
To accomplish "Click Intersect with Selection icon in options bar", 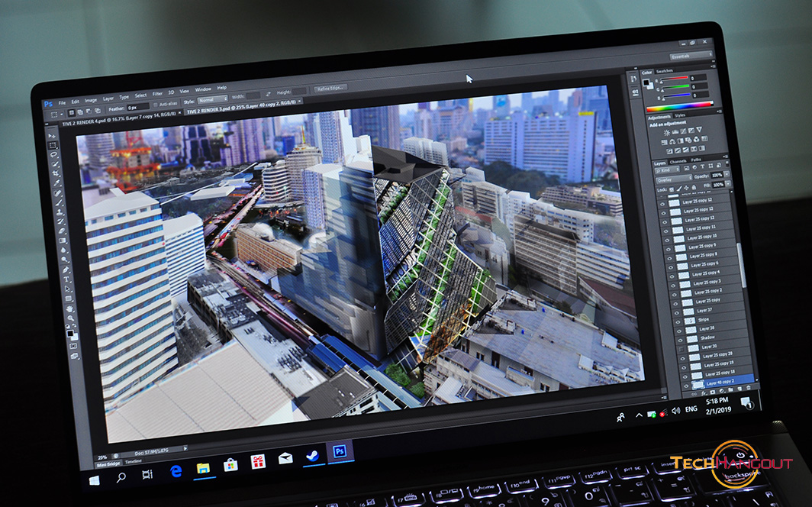I will (x=98, y=111).
